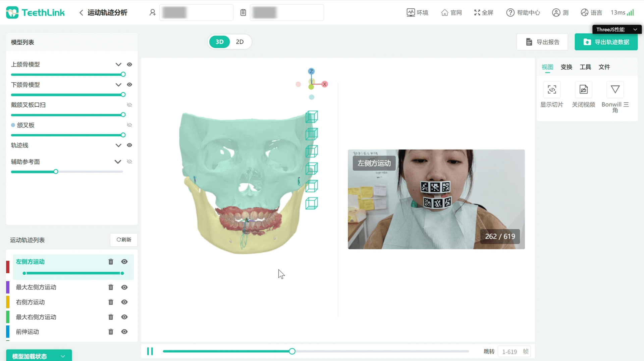Viewport: 644px width, 361px height.
Task: Expand the 轨迹线 options chevron
Action: coord(118,145)
